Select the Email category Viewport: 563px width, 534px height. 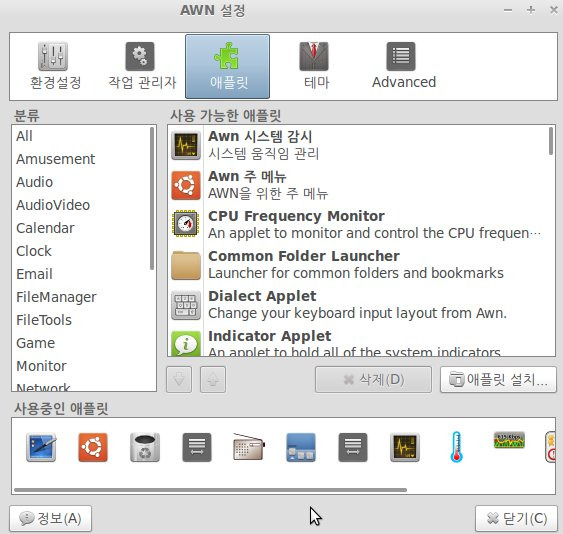[34, 274]
